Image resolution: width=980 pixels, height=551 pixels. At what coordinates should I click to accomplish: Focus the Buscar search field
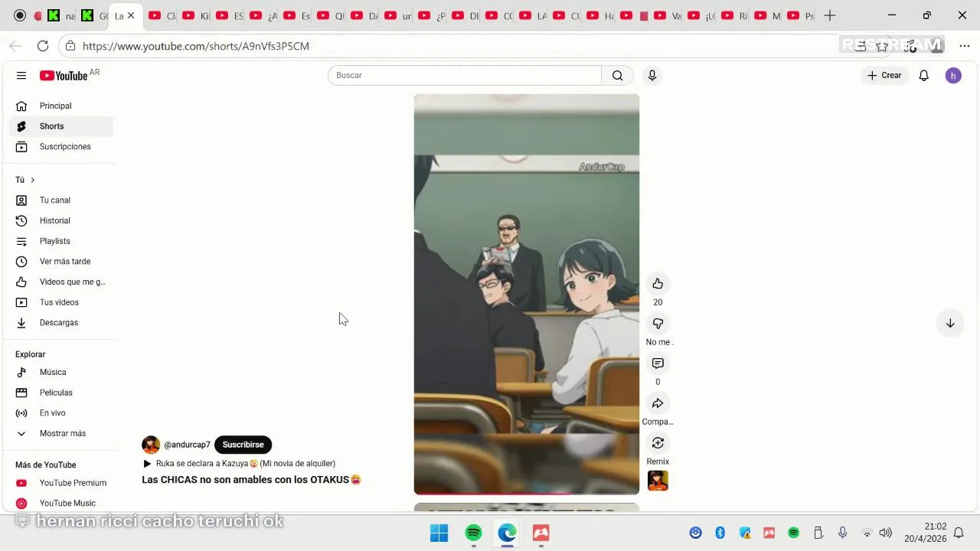(x=465, y=75)
